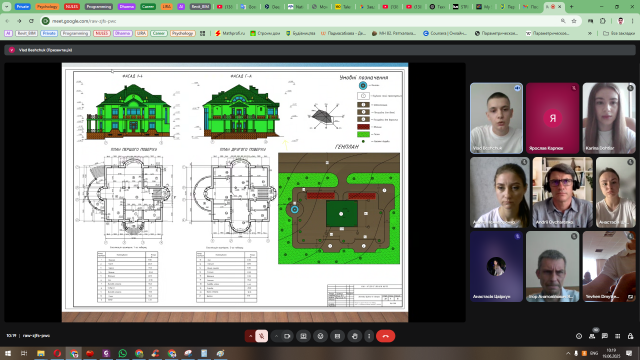Image resolution: width=640 pixels, height=360 pixels.
Task: Open the Psychology tab group
Action: pyautogui.click(x=47, y=7)
